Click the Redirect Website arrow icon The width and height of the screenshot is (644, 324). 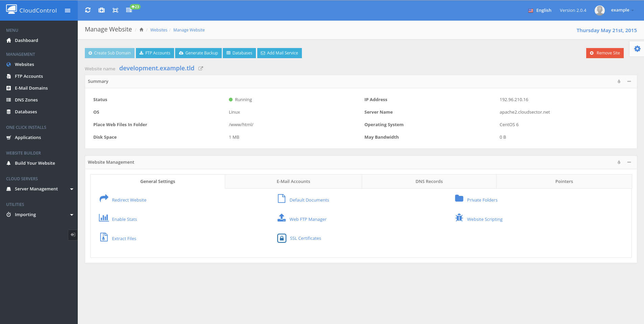click(x=104, y=198)
